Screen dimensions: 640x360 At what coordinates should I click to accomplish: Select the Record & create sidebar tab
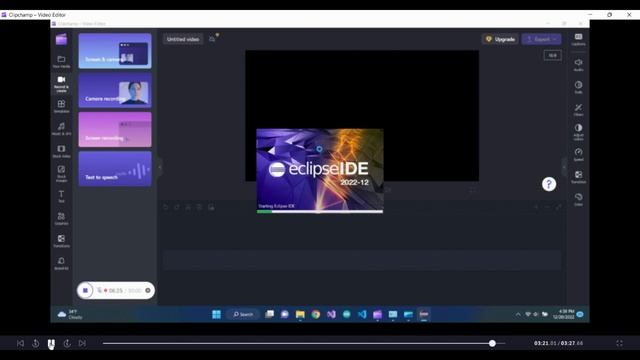coord(61,84)
